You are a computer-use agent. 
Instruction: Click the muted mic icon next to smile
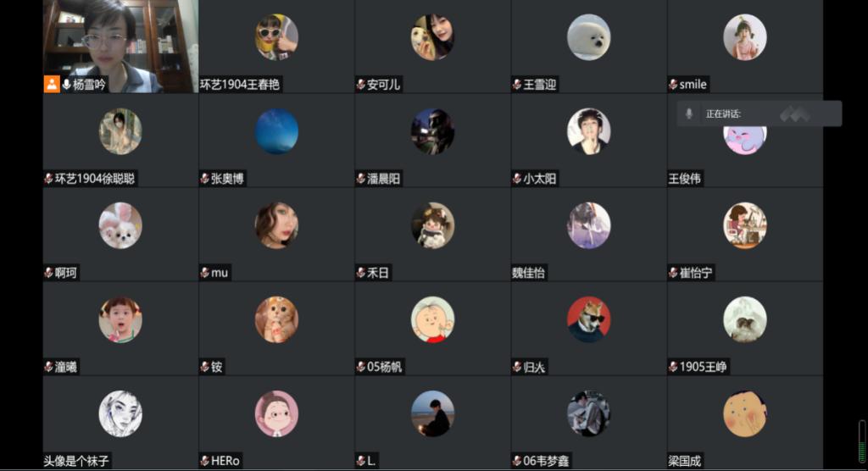(673, 84)
